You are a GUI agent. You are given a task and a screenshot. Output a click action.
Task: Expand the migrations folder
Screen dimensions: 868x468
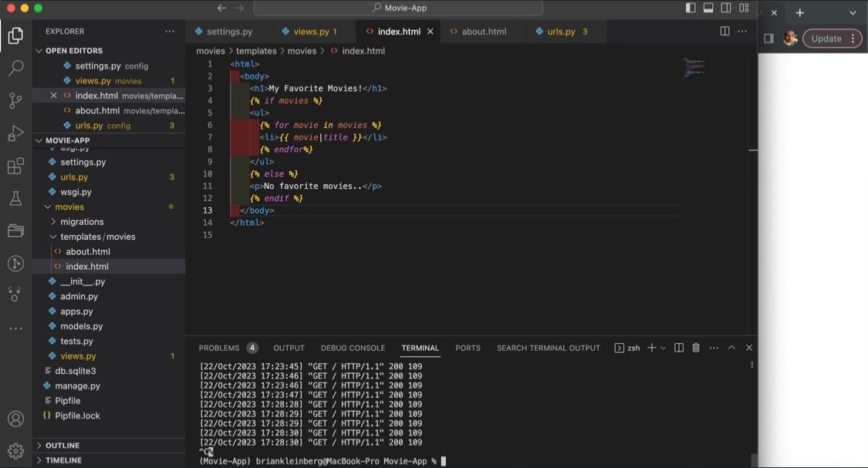coord(109,221)
